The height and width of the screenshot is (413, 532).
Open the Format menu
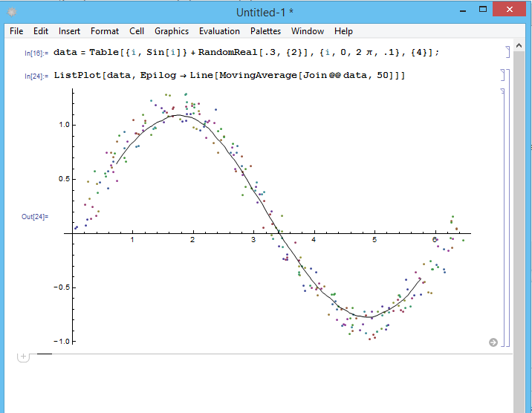pos(105,31)
